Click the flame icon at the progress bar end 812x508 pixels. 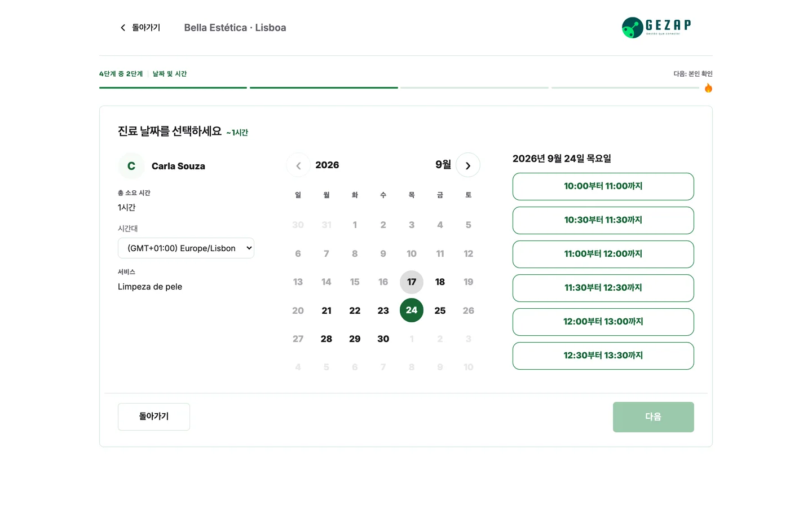(708, 87)
